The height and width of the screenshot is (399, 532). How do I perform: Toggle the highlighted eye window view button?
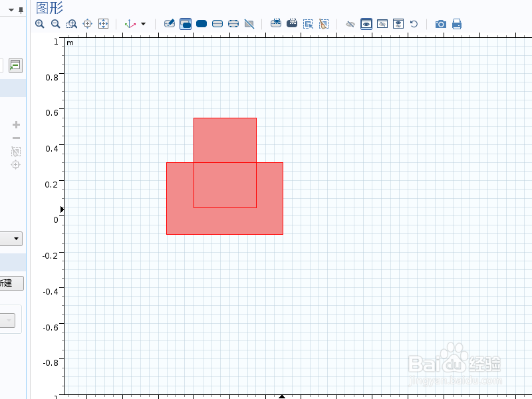pyautogui.click(x=366, y=24)
